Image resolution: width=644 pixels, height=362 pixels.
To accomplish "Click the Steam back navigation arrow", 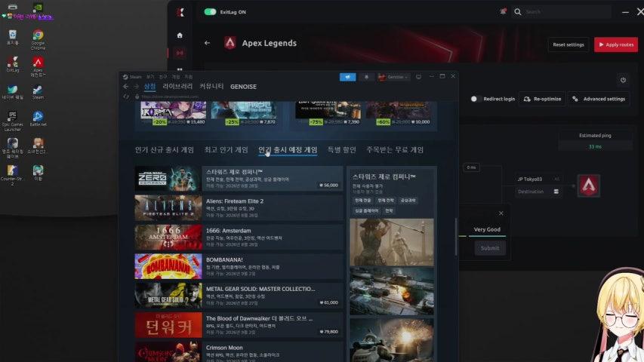I will (x=125, y=87).
